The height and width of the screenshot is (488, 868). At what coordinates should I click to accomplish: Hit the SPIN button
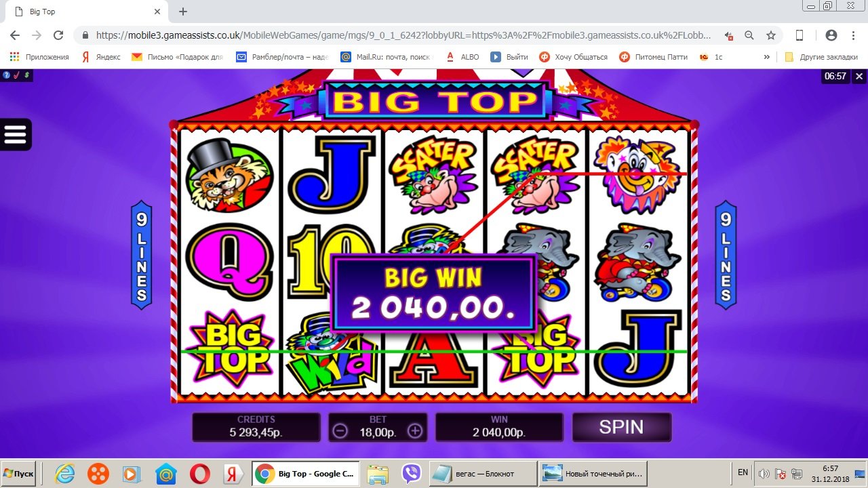[621, 427]
